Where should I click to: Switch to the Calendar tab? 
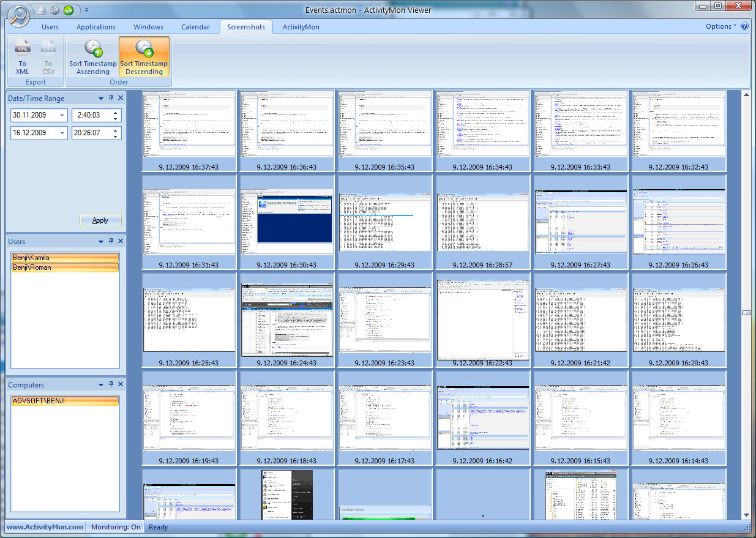point(195,27)
